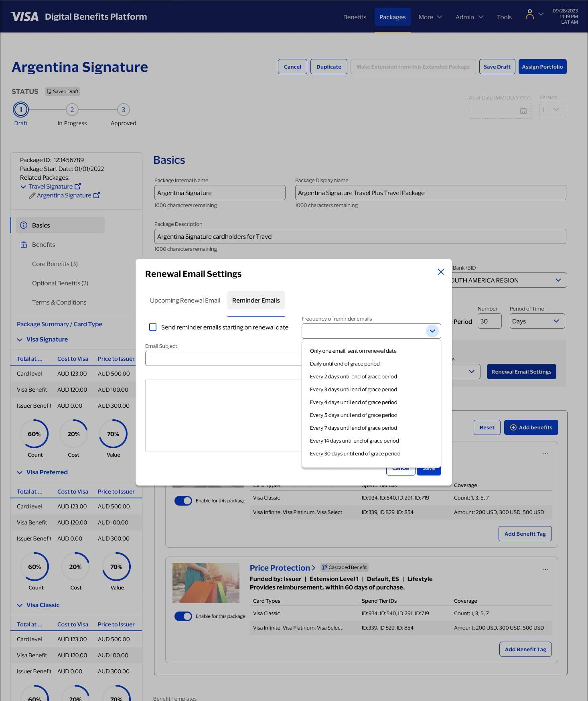Open Travel Signature external link icon

78,186
